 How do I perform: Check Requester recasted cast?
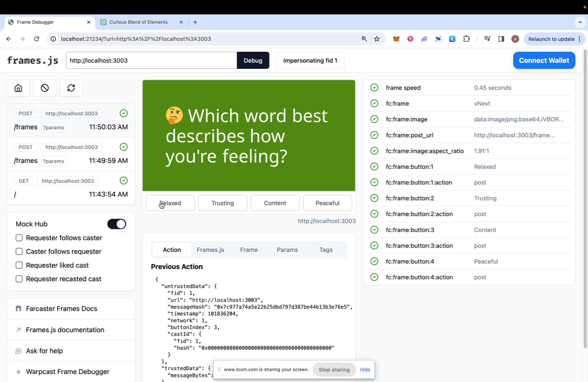click(x=19, y=279)
